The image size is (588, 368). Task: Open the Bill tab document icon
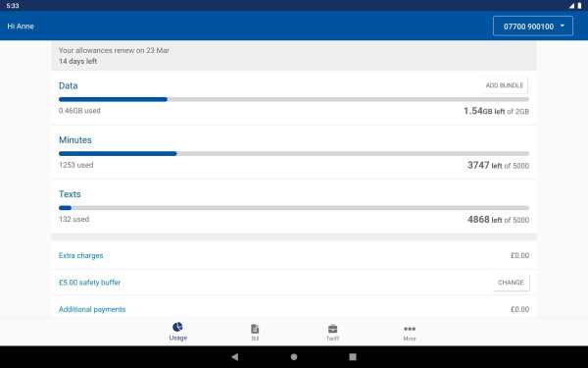click(255, 329)
